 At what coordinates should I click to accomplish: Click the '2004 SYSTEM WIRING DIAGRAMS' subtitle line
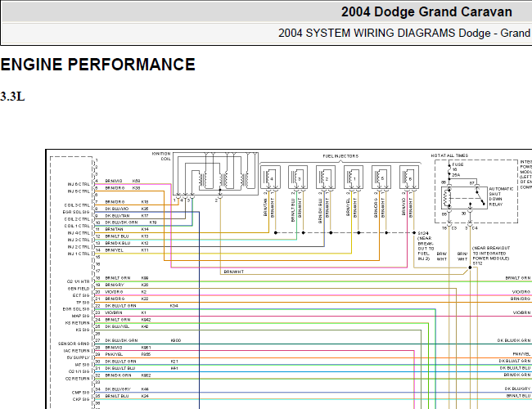(x=405, y=34)
